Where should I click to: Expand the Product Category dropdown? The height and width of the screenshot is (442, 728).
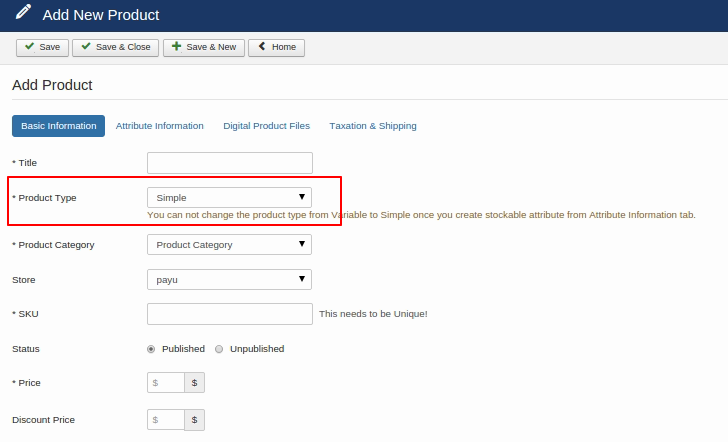click(x=229, y=245)
